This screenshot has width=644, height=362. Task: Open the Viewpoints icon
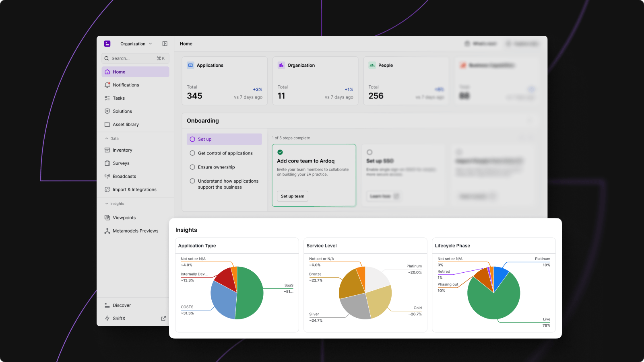(107, 218)
